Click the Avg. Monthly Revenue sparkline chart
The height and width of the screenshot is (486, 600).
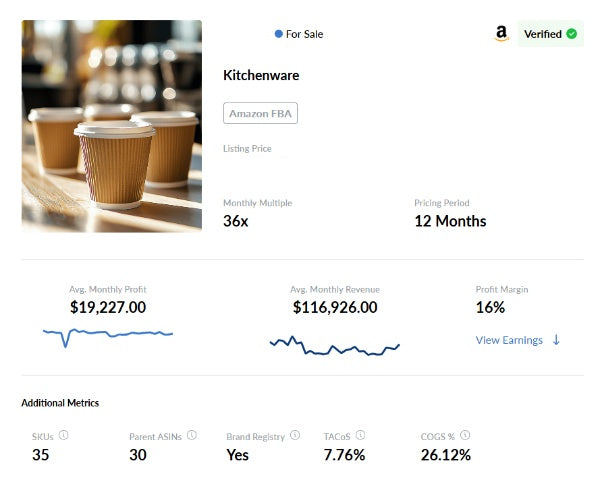(335, 346)
